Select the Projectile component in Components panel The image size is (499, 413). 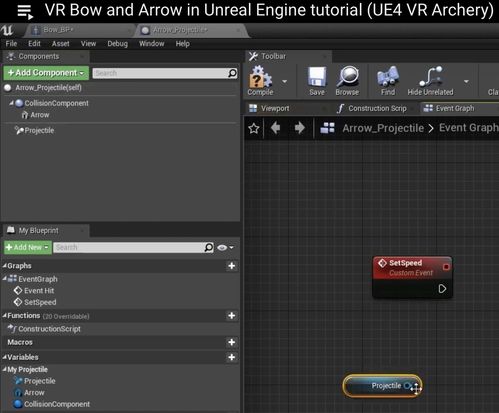(39, 130)
